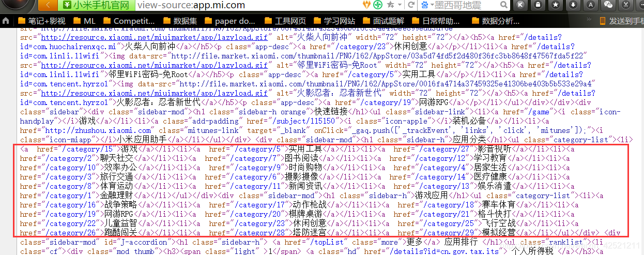The image size is (644, 255).
Task: Open the ML bookmark folder
Action: tap(84, 21)
